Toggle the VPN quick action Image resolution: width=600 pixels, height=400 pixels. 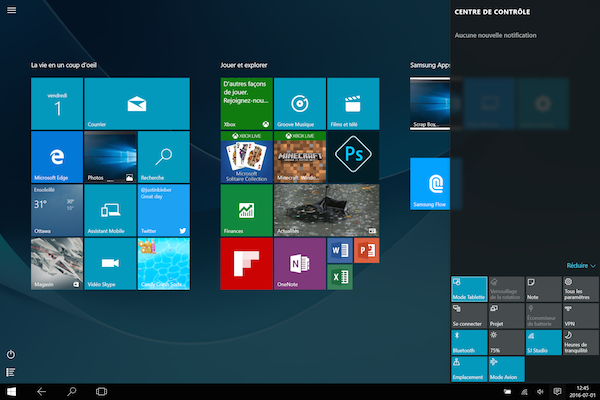[x=581, y=316]
